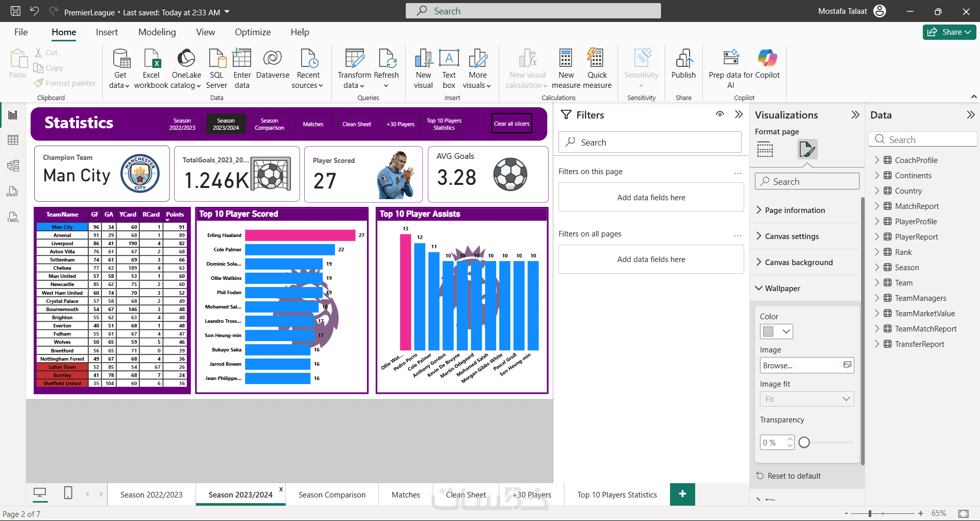Fit the report page to window
Viewport: 980px width, 521px height.
coord(963,513)
